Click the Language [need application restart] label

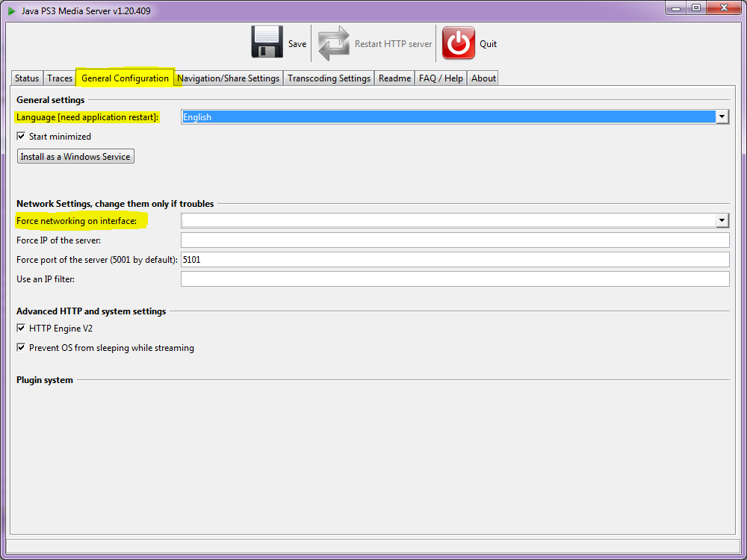87,117
